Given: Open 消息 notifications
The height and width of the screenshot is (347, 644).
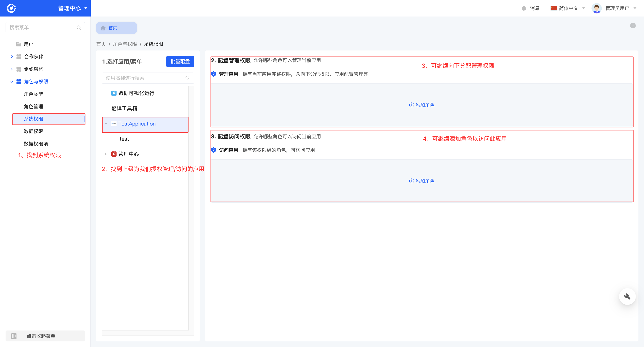Looking at the screenshot, I should [x=535, y=8].
